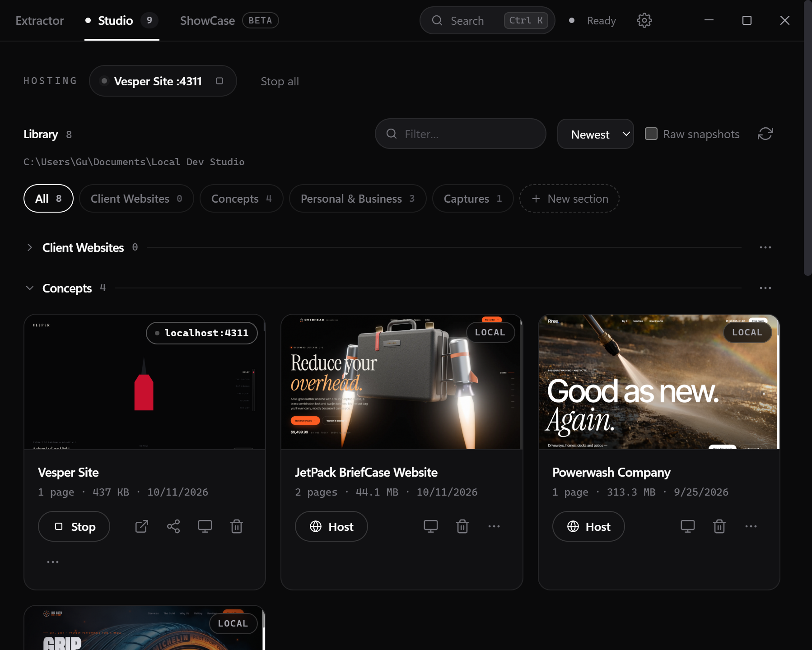Stop hosting Vesper Site

click(x=74, y=526)
